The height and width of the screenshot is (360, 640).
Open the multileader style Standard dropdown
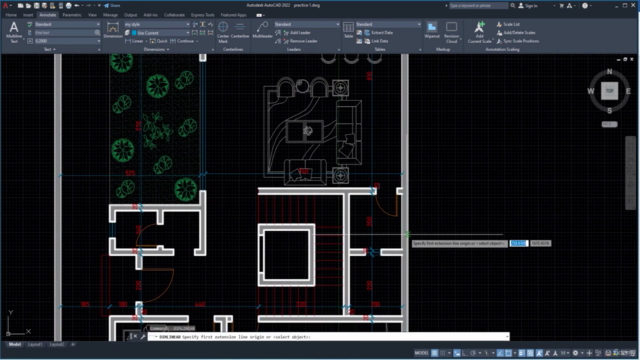click(x=337, y=24)
